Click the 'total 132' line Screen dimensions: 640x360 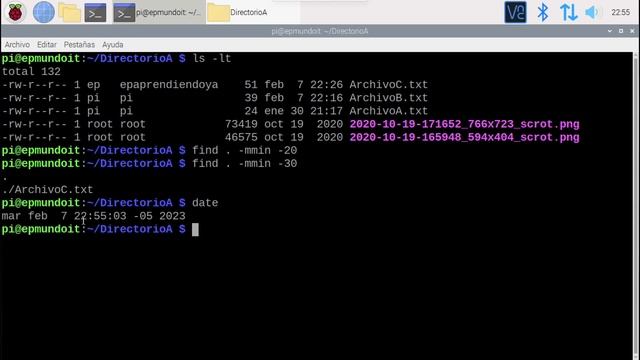click(31, 72)
